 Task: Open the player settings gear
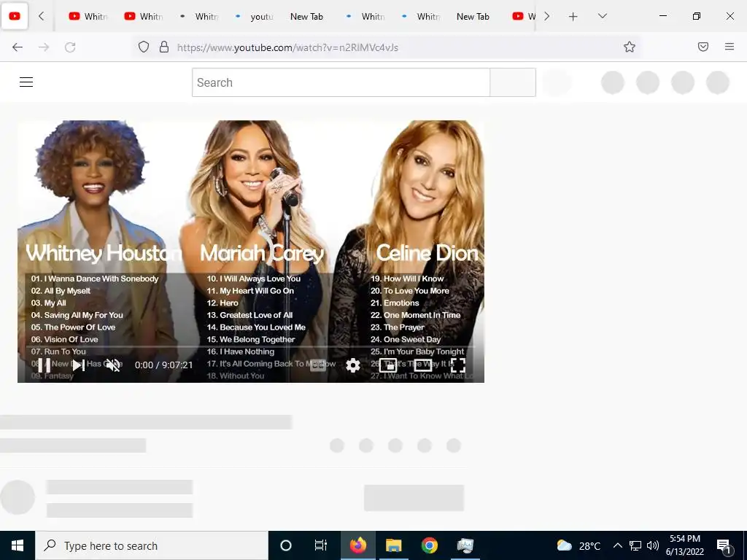(x=353, y=365)
